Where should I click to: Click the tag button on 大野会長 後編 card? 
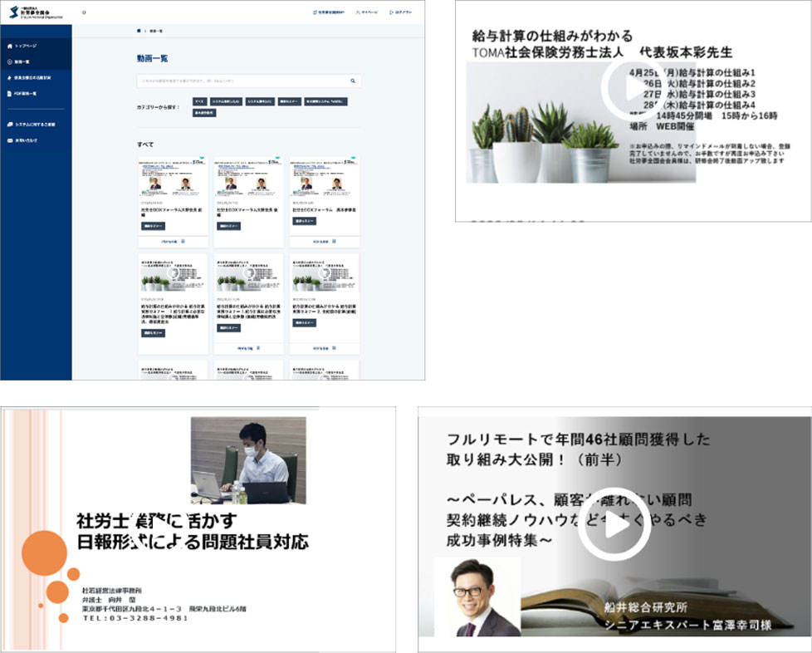(x=228, y=226)
